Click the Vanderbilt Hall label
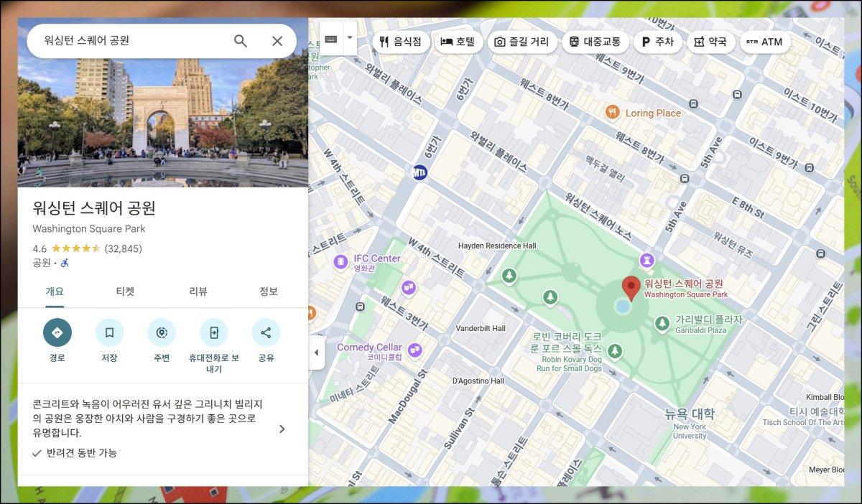The image size is (862, 504). click(481, 328)
